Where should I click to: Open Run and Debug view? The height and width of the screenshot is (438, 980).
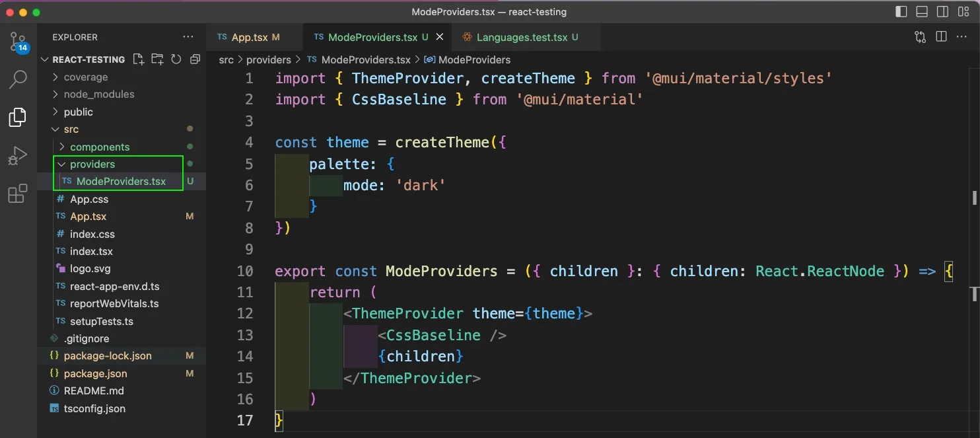18,156
